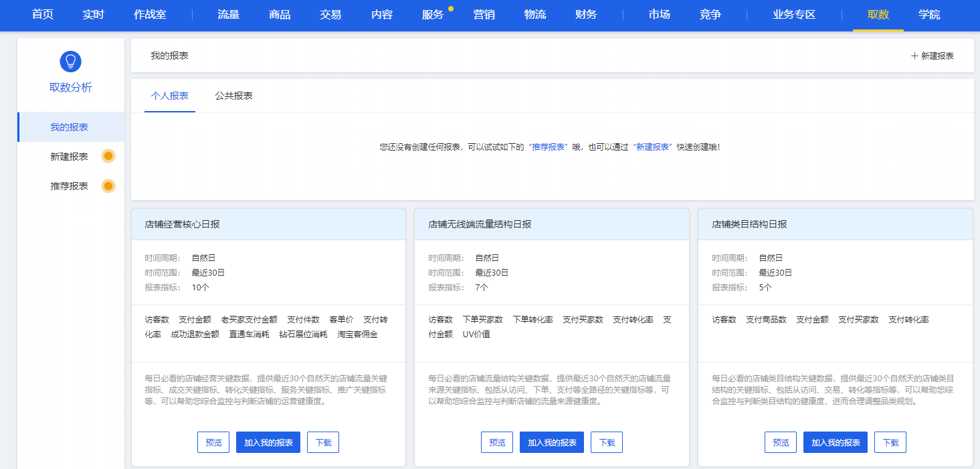Preview the 店铺经营核心日报 report

click(x=213, y=442)
